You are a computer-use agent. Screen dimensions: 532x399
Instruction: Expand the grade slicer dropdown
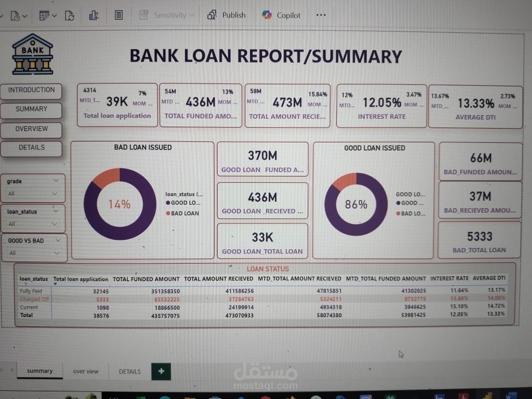[56, 180]
